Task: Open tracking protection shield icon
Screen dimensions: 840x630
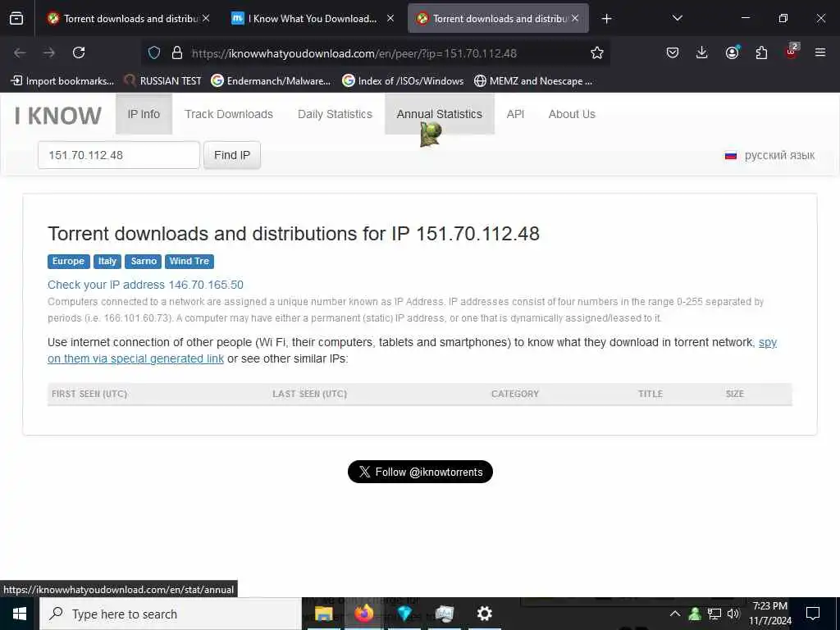Action: [x=154, y=52]
